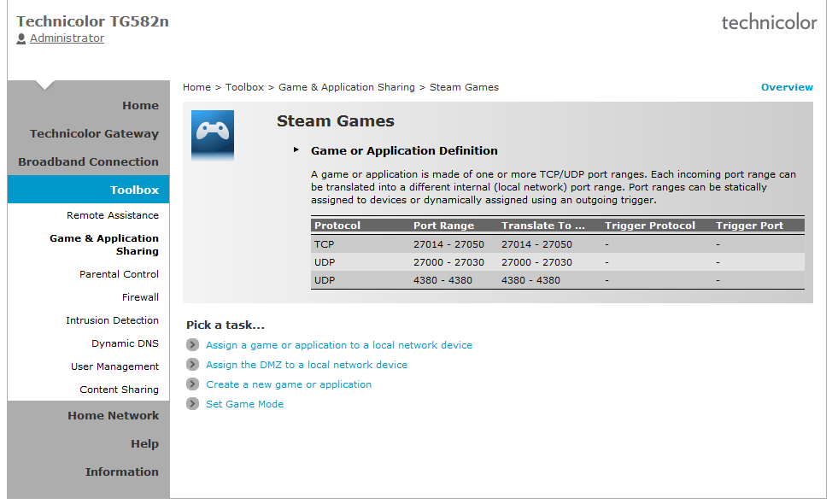Click arrow icon beside Create a new game

tap(192, 384)
